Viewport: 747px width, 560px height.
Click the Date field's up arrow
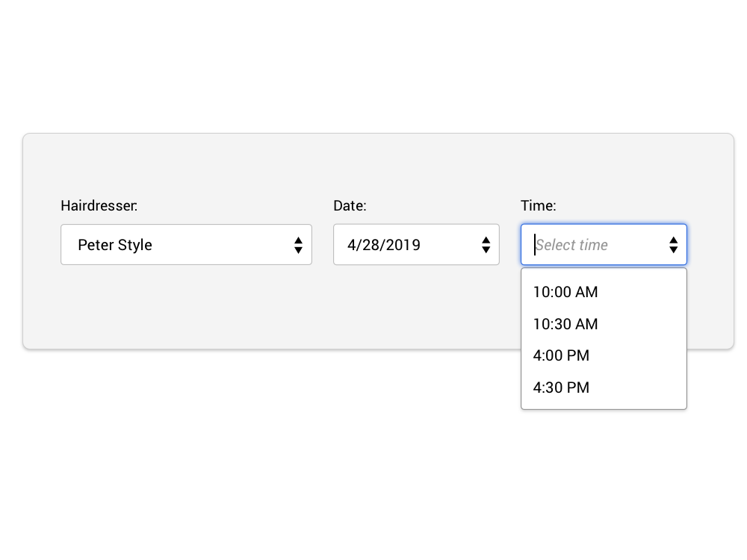(x=486, y=240)
